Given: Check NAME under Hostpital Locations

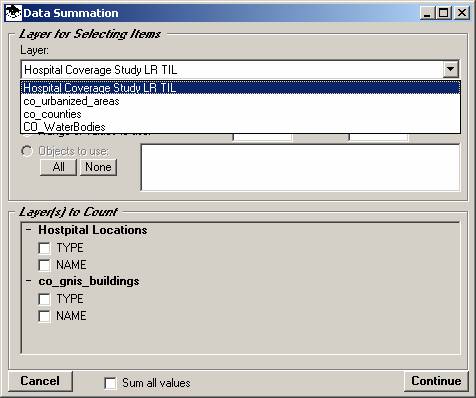Looking at the screenshot, I should [x=44, y=265].
